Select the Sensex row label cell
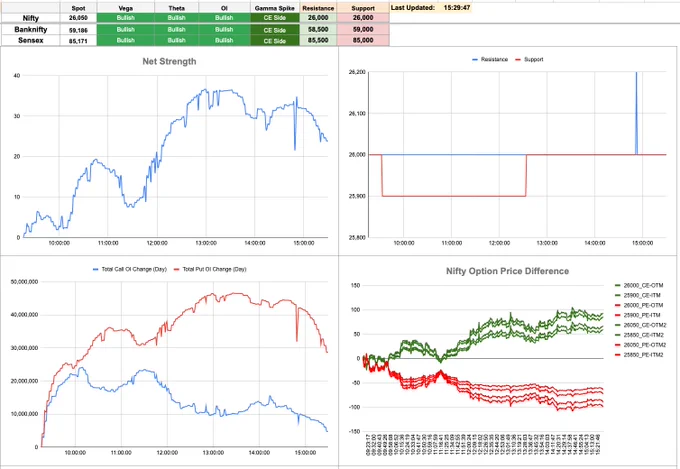The width and height of the screenshot is (680, 469). 30,40
